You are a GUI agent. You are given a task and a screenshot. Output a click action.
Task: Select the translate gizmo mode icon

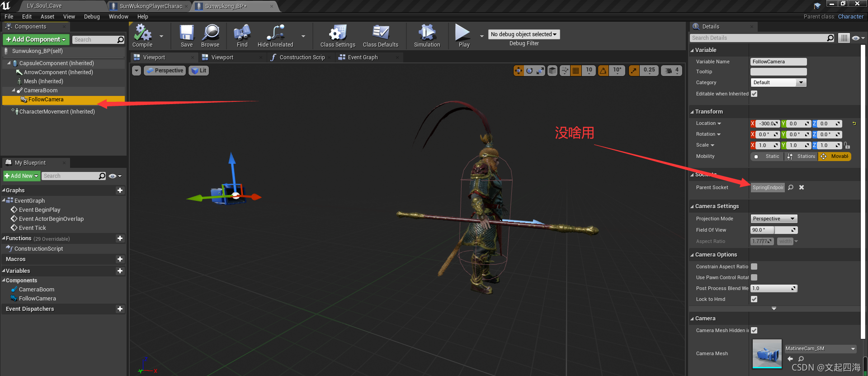519,71
